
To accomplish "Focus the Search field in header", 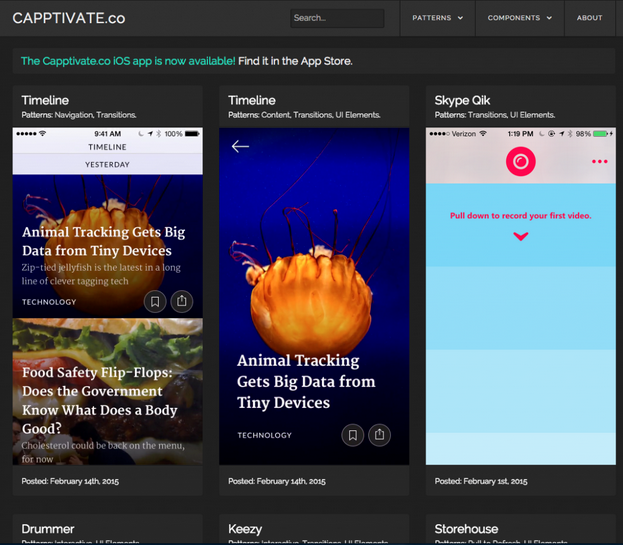I will tap(337, 18).
